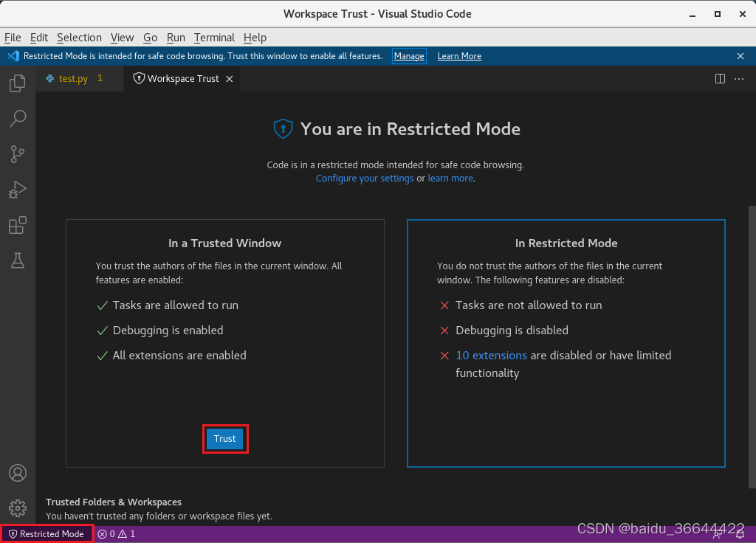This screenshot has width=756, height=543.
Task: Dismiss the Restricted Mode banner
Action: tap(740, 56)
